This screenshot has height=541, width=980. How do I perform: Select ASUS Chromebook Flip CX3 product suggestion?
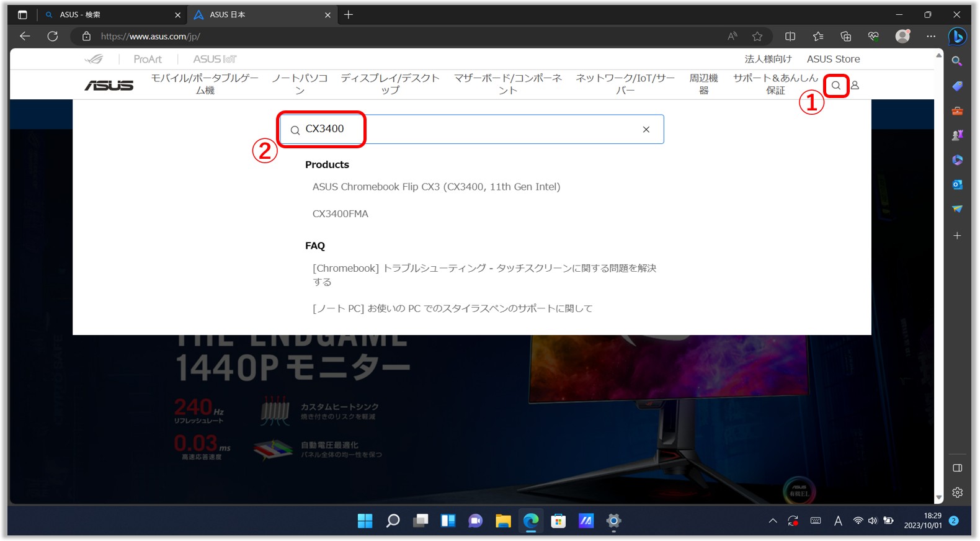[436, 187]
